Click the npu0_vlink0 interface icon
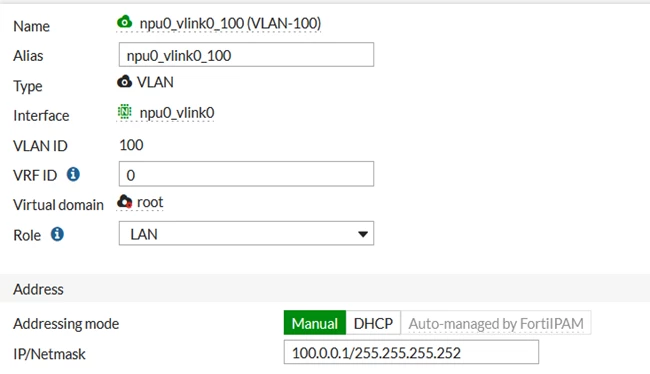 [x=124, y=112]
